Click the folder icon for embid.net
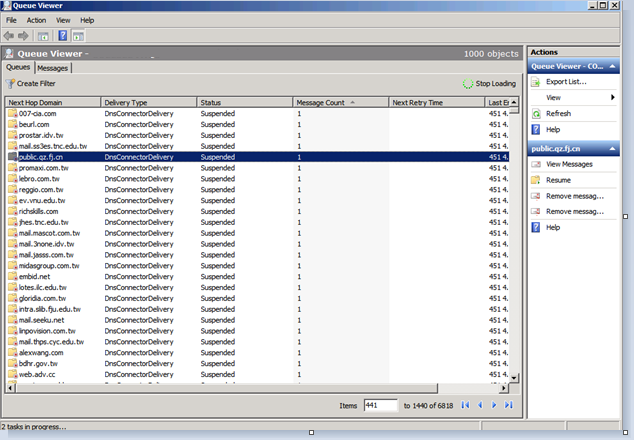 click(13, 276)
